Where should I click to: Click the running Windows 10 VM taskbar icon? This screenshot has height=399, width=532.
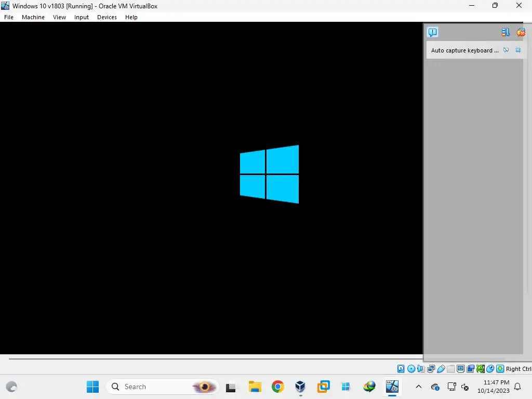[x=392, y=387]
